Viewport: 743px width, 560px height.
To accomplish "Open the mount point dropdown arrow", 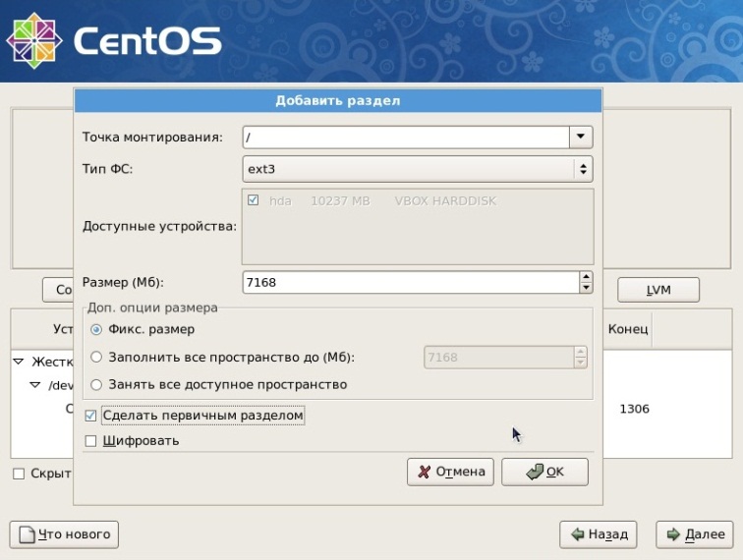I will click(581, 137).
